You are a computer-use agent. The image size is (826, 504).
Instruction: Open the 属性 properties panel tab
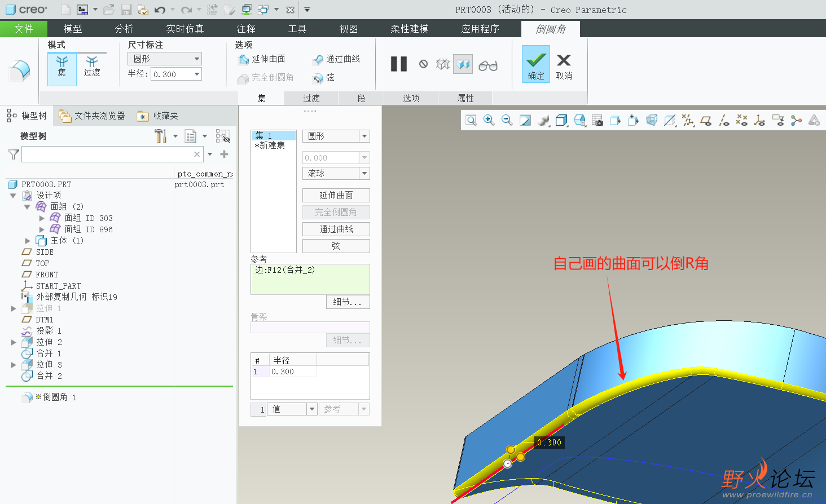click(x=465, y=98)
